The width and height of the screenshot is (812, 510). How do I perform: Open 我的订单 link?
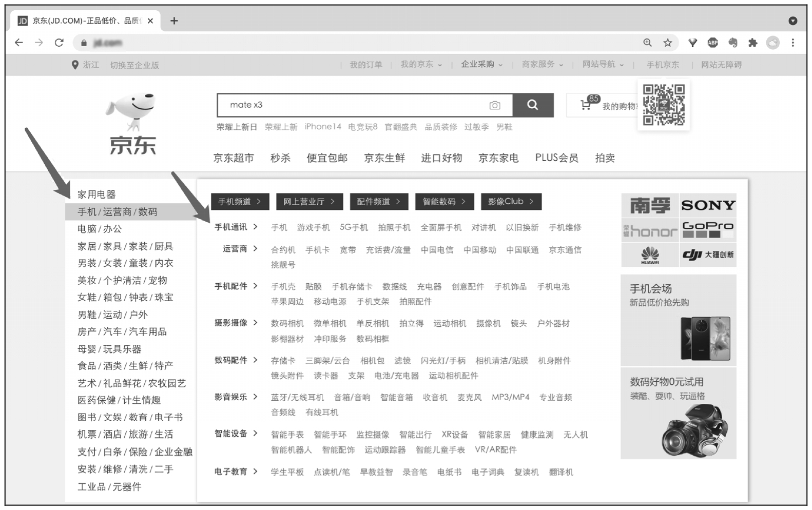tap(366, 65)
